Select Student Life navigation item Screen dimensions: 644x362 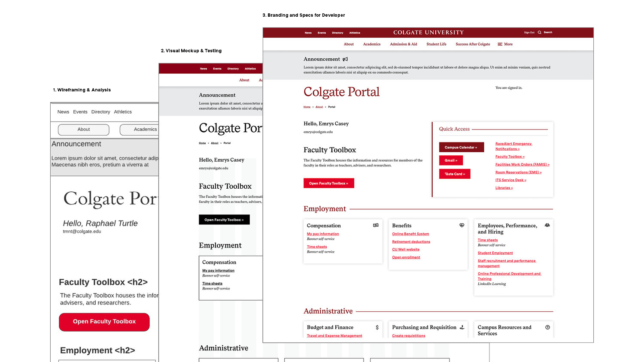437,44
